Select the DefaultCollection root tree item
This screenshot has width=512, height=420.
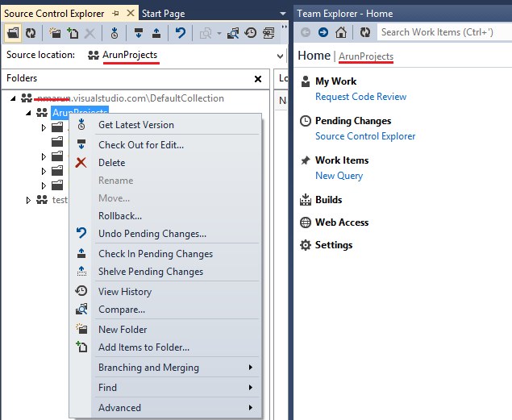click(x=130, y=98)
